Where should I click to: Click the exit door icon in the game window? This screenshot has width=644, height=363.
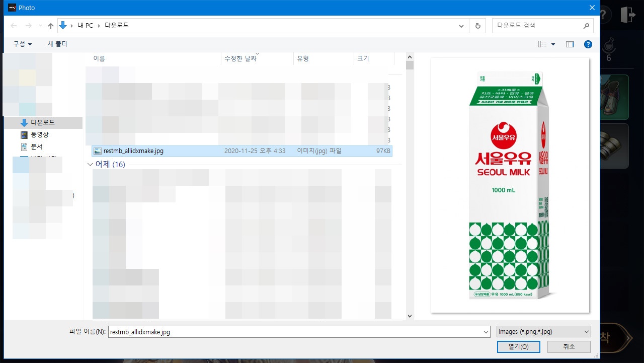click(627, 14)
